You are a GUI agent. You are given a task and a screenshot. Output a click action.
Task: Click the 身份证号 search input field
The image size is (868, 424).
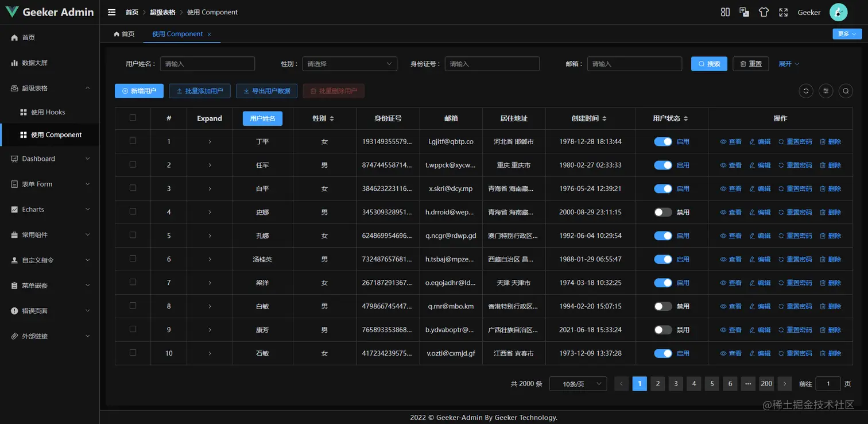pyautogui.click(x=492, y=64)
